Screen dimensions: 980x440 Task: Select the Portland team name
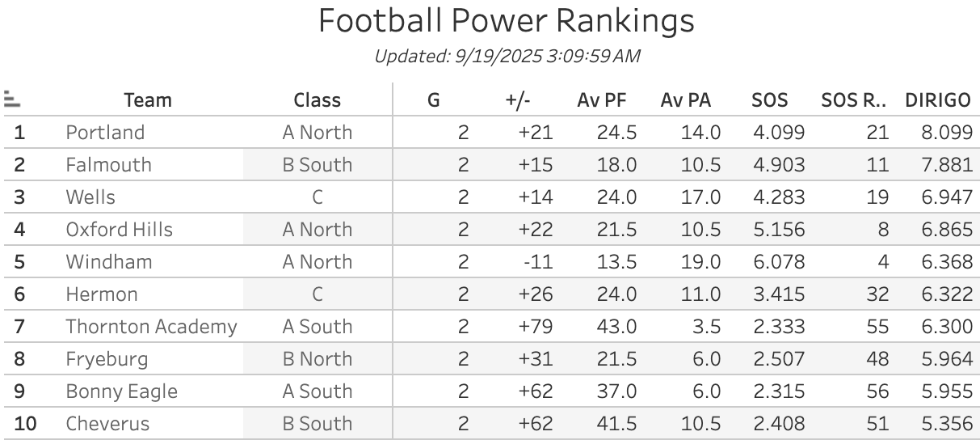pyautogui.click(x=105, y=133)
